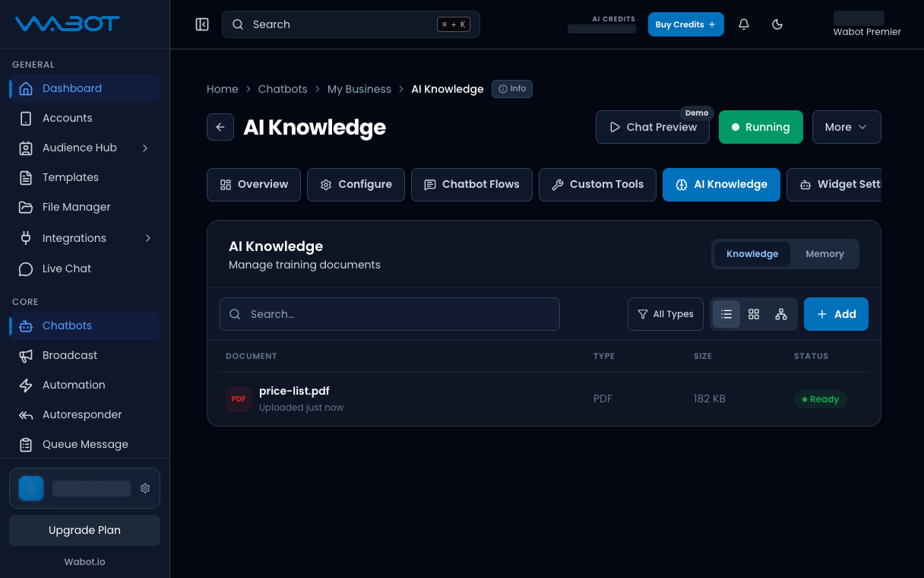Open workspace settings gear in sidebar
Image resolution: width=924 pixels, height=578 pixels.
pyautogui.click(x=145, y=488)
